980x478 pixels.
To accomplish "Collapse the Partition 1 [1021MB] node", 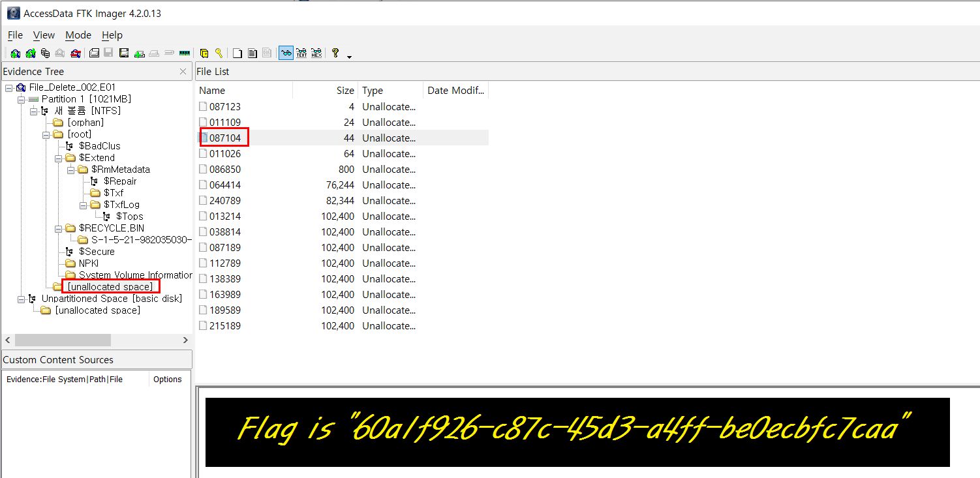I will pyautogui.click(x=20, y=99).
